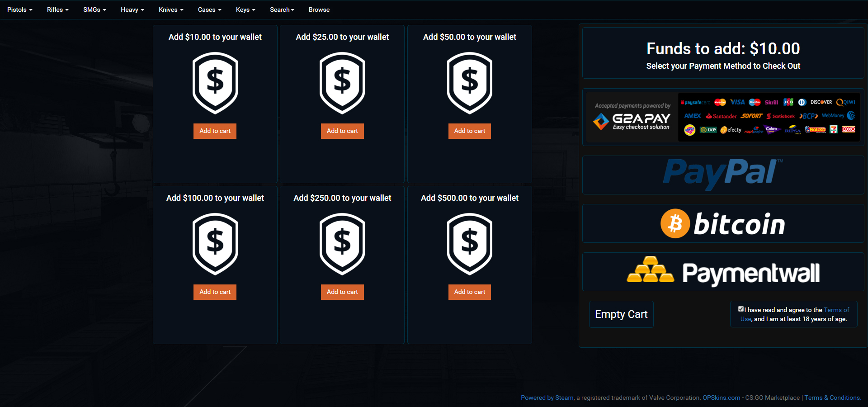Click the $25.00 wallet shield icon
The width and height of the screenshot is (868, 407).
coord(342,83)
